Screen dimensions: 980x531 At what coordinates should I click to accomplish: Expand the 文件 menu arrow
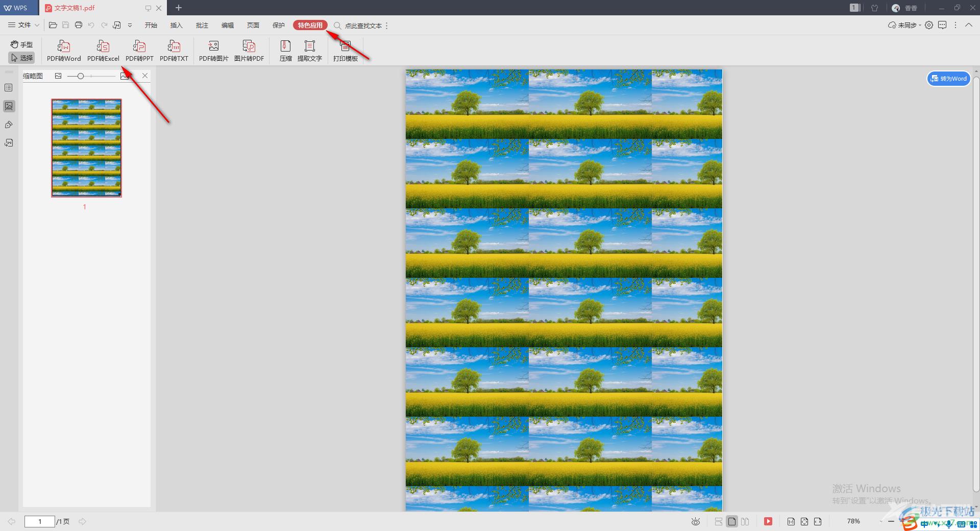point(37,25)
